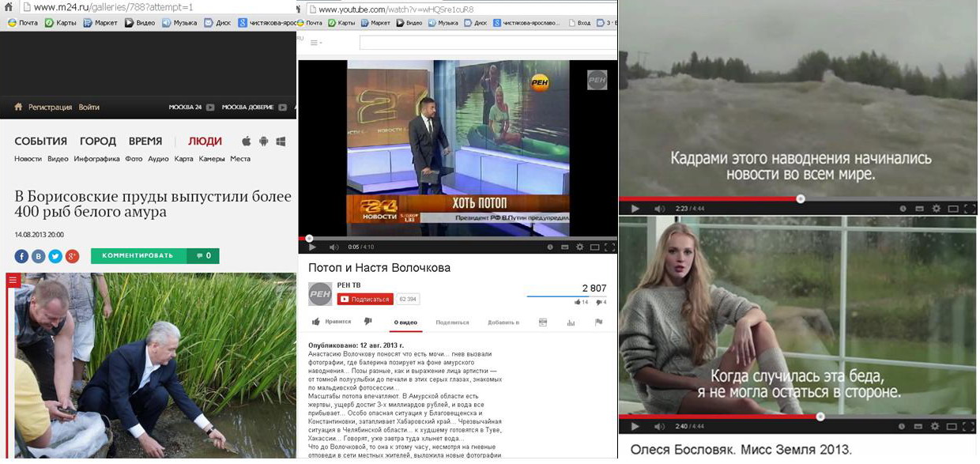Toggle captions in the РЕН ТВ video player
The width and height of the screenshot is (980, 464).
tap(564, 247)
